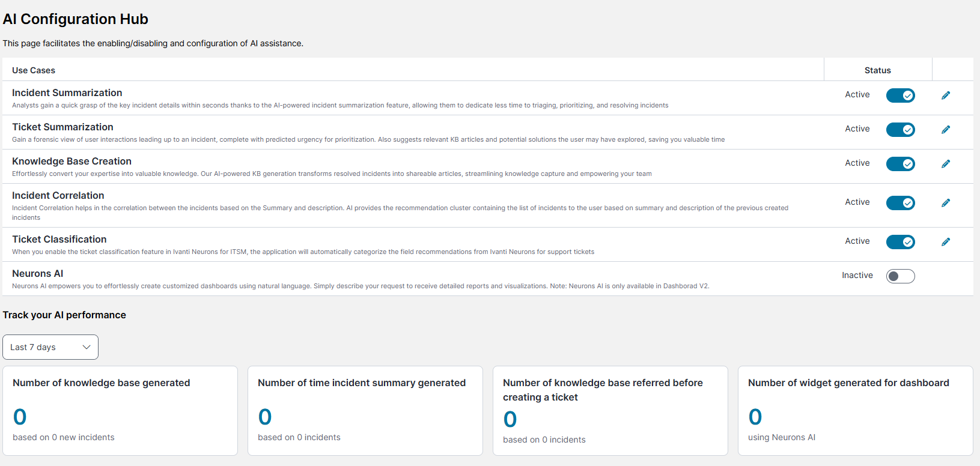Select widget generated for dashboard card
This screenshot has width=980, height=466.
[855, 411]
